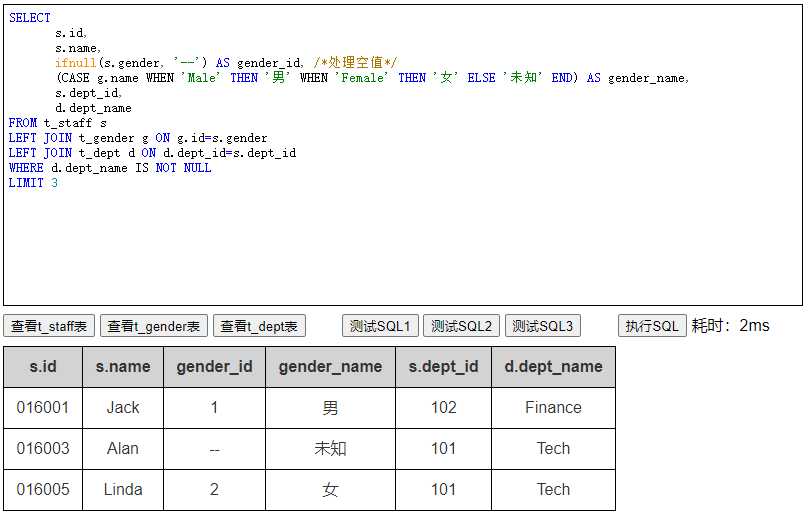Execute query with 执行SQL button
The height and width of the screenshot is (515, 808).
[x=652, y=326]
